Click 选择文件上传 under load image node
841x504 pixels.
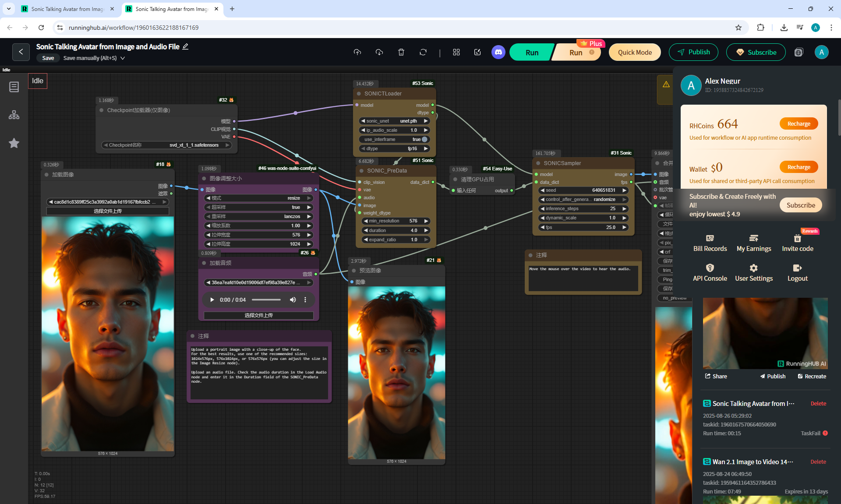pyautogui.click(x=107, y=211)
